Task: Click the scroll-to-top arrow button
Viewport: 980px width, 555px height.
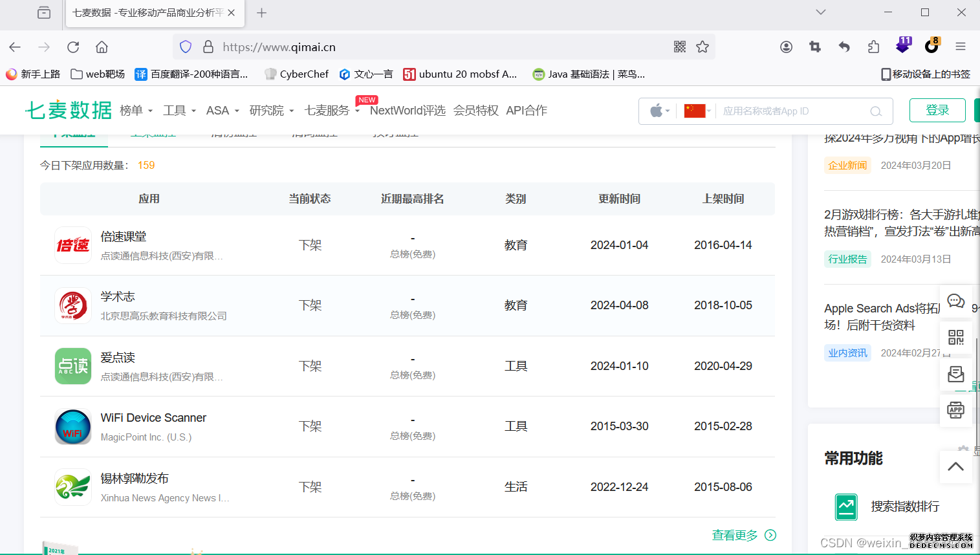Action: 955,466
